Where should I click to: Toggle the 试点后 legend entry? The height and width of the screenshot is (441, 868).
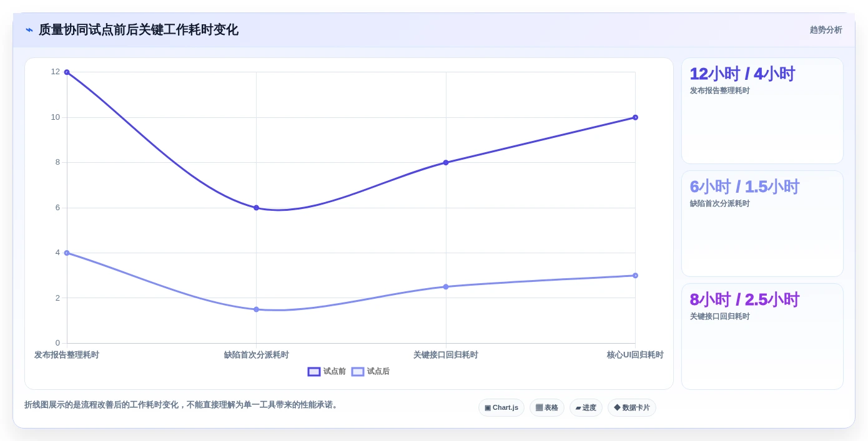[x=370, y=372]
